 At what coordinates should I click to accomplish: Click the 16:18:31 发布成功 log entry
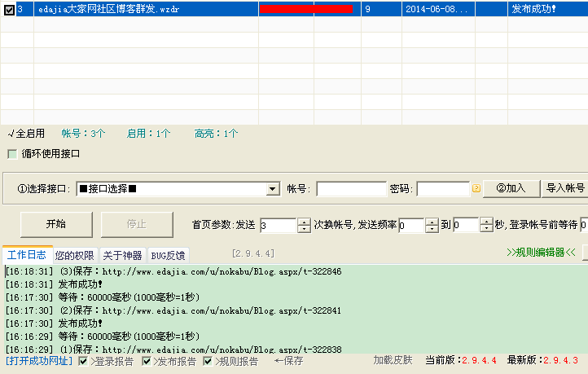point(54,284)
